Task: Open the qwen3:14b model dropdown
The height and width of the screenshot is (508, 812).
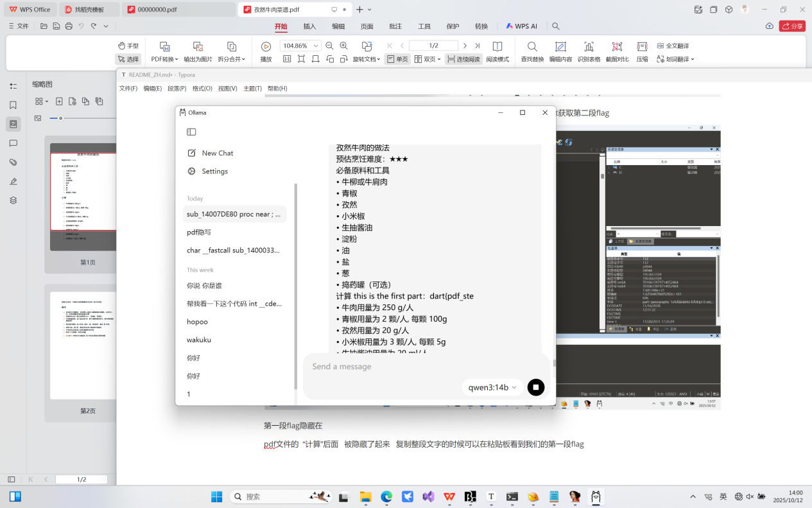Action: click(492, 387)
